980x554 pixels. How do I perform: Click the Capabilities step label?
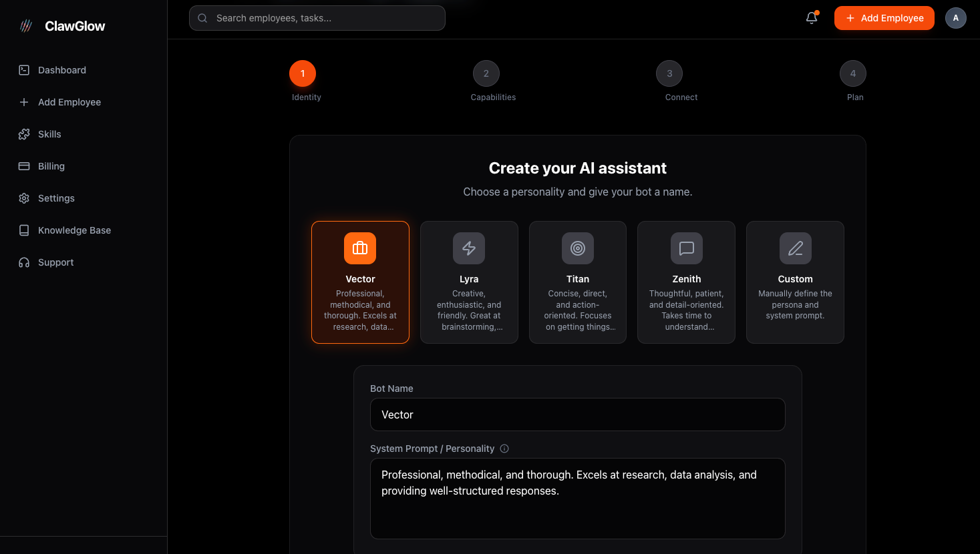click(x=493, y=97)
